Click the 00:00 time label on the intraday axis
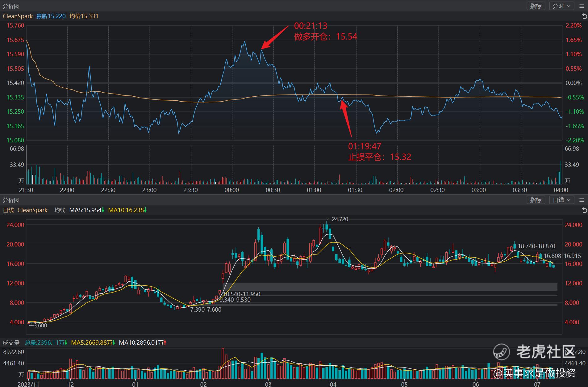 tap(231, 190)
